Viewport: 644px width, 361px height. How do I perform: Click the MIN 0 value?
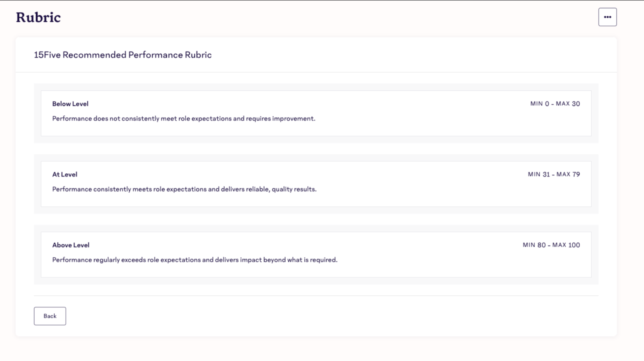point(540,104)
